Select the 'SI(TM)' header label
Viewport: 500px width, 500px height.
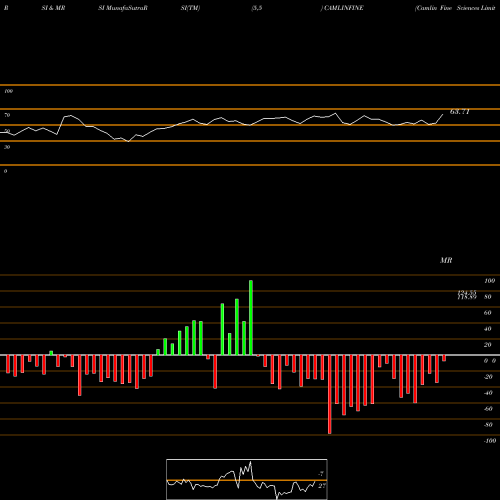point(190,8)
